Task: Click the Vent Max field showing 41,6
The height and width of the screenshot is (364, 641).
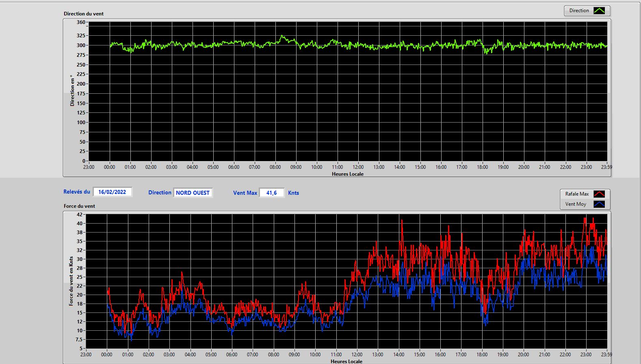Action: (271, 193)
